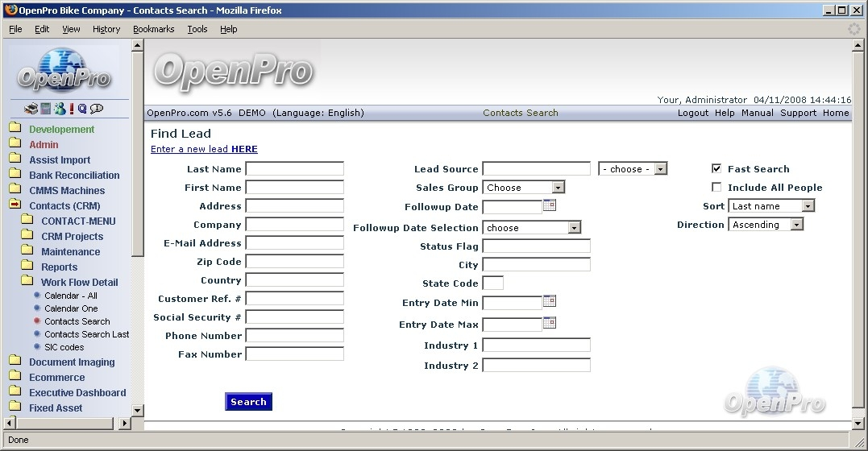
Task: Click the blue Q icon in the sidebar
Action: (82, 109)
